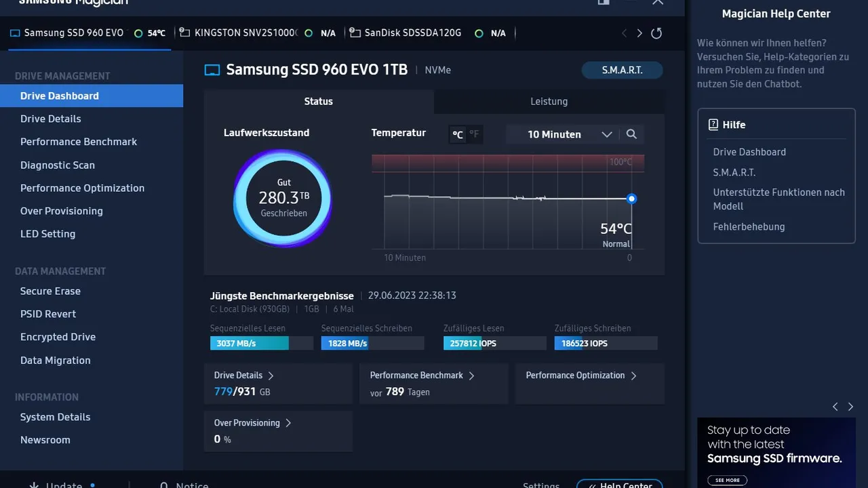Open Drive Dashboard in sidebar
Image resolution: width=868 pixels, height=488 pixels.
[92, 96]
